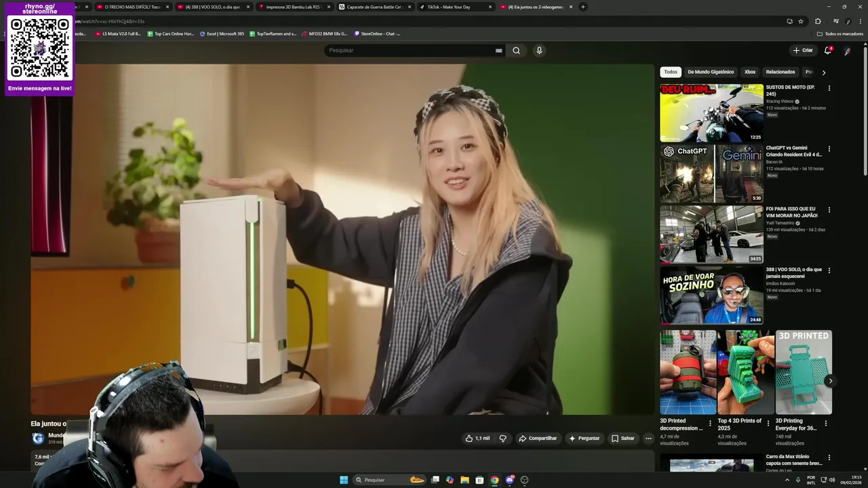Image resolution: width=868 pixels, height=488 pixels.
Task: Select the Xbox filter chip
Action: point(750,72)
